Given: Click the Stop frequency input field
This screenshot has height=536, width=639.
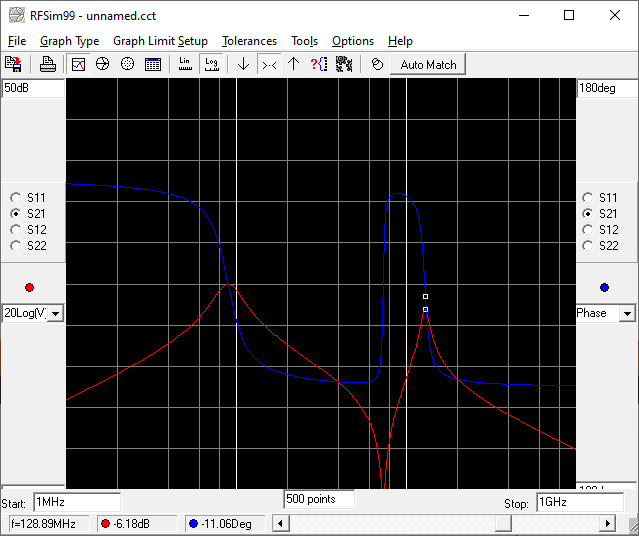Looking at the screenshot, I should pos(580,502).
